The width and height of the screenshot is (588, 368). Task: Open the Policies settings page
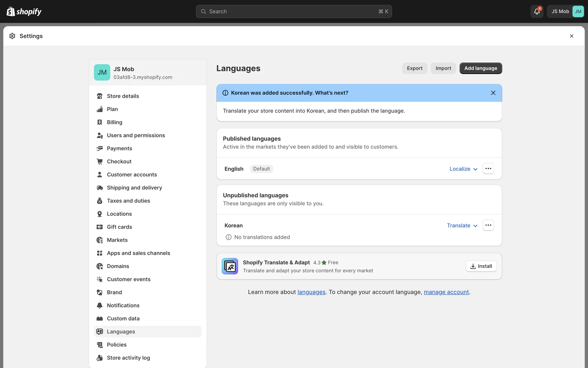(x=117, y=345)
